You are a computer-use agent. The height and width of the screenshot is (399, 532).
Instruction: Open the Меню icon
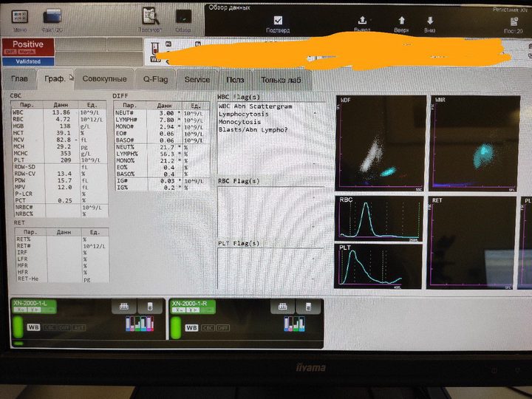(x=20, y=16)
